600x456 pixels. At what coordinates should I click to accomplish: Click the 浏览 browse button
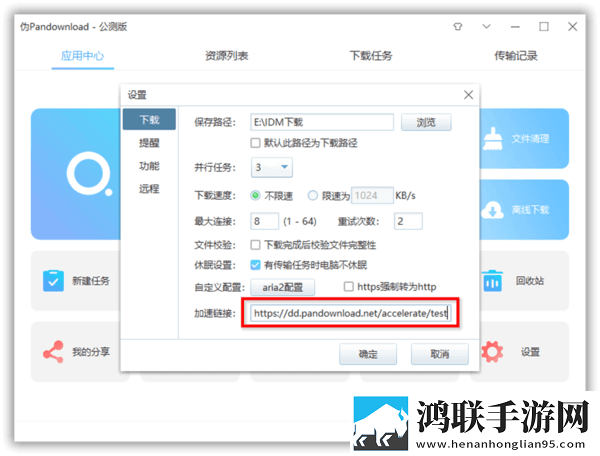[426, 122]
